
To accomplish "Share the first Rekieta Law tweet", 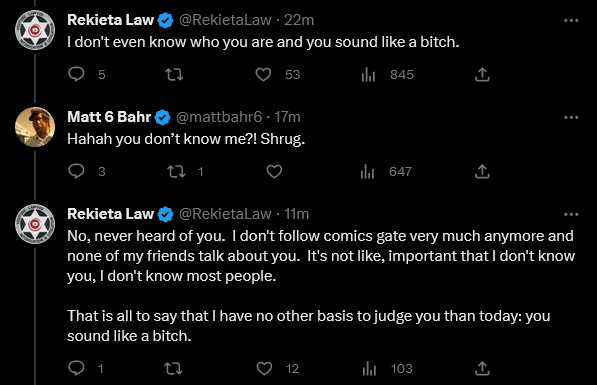I will (x=482, y=74).
